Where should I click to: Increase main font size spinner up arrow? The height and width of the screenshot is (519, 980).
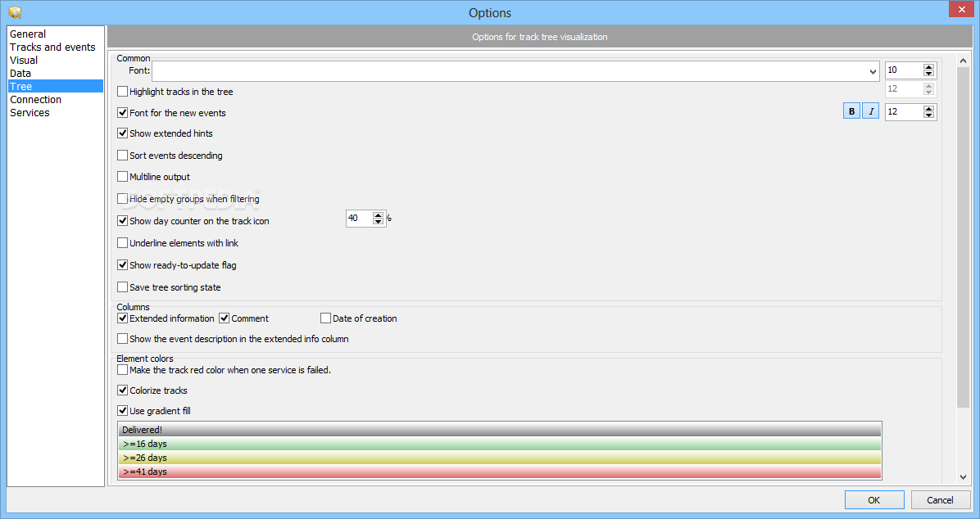coord(928,67)
